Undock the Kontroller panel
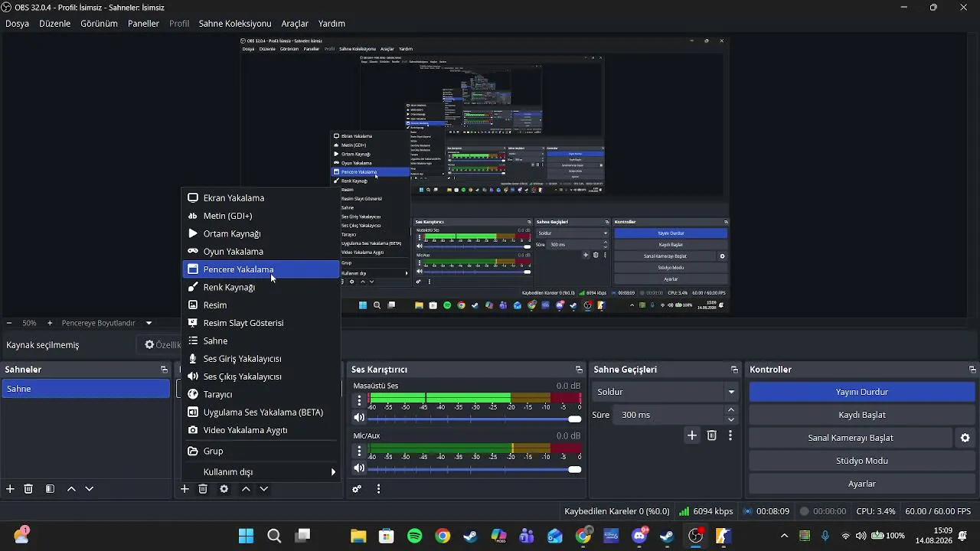This screenshot has height=551, width=980. point(972,370)
